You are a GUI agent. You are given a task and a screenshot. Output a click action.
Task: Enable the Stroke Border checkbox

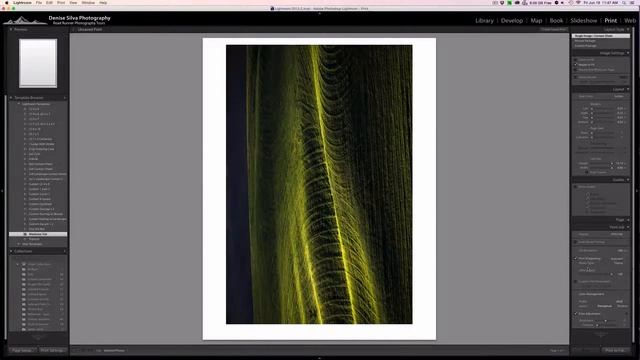pos(576,77)
